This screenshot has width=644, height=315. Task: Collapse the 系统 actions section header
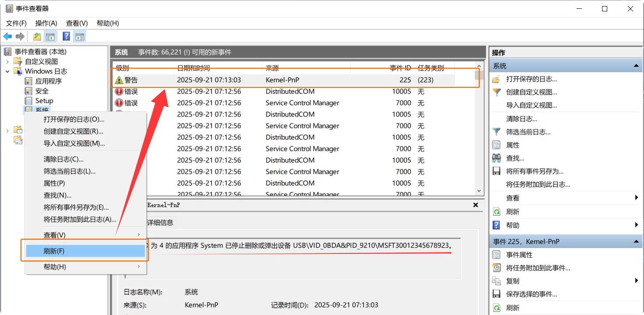pos(636,66)
